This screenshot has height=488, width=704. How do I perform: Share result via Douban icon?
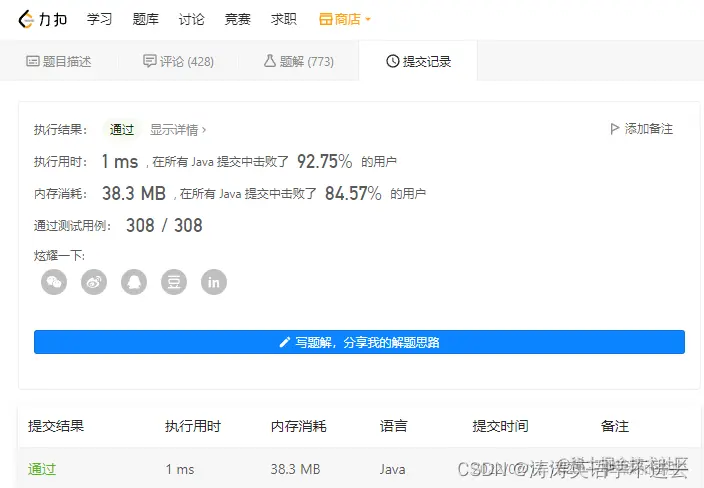(174, 282)
